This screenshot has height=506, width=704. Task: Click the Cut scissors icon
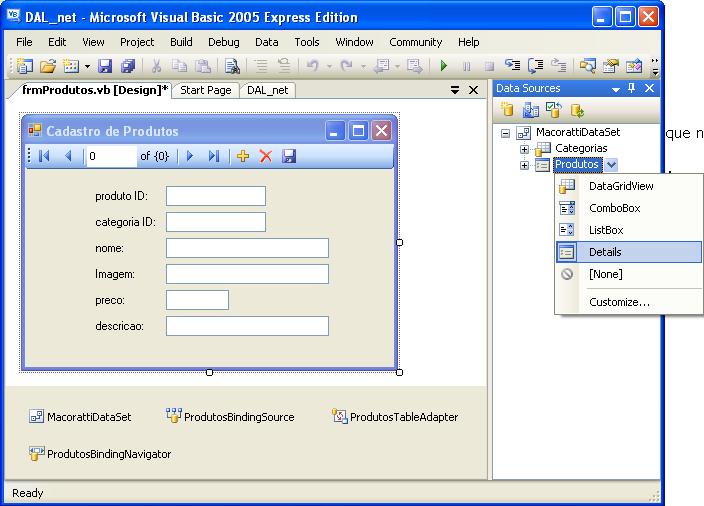pyautogui.click(x=156, y=66)
